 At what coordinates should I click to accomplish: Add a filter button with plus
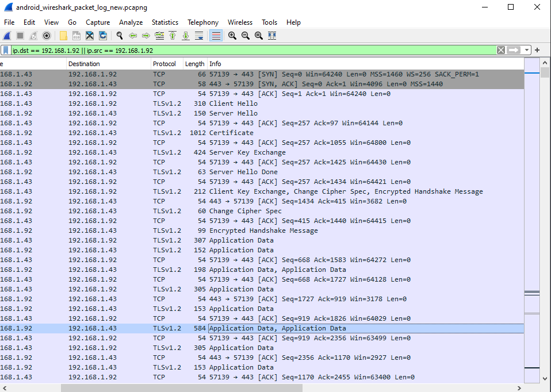click(537, 51)
